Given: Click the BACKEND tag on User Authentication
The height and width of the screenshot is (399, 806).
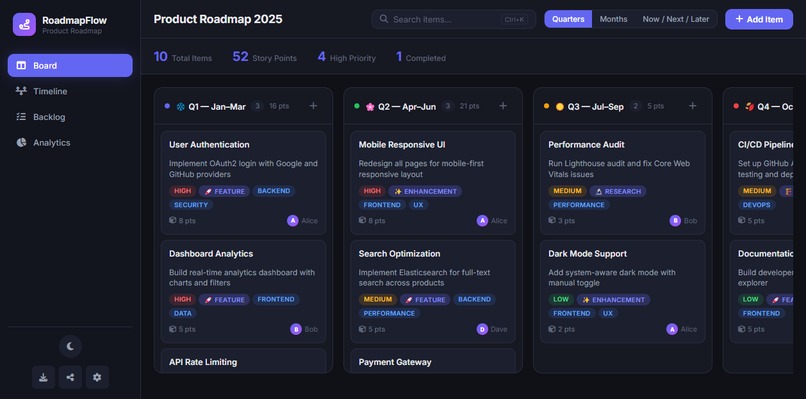Looking at the screenshot, I should [x=273, y=191].
